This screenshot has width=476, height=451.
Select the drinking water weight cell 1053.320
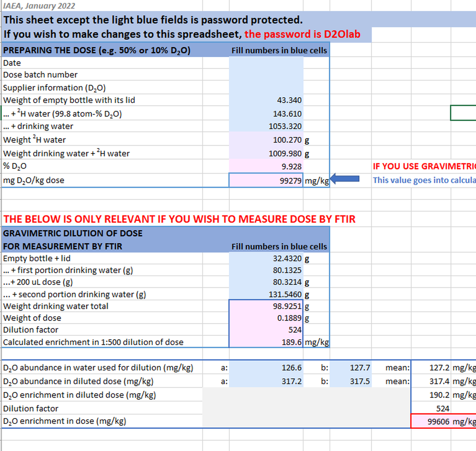[266, 126]
